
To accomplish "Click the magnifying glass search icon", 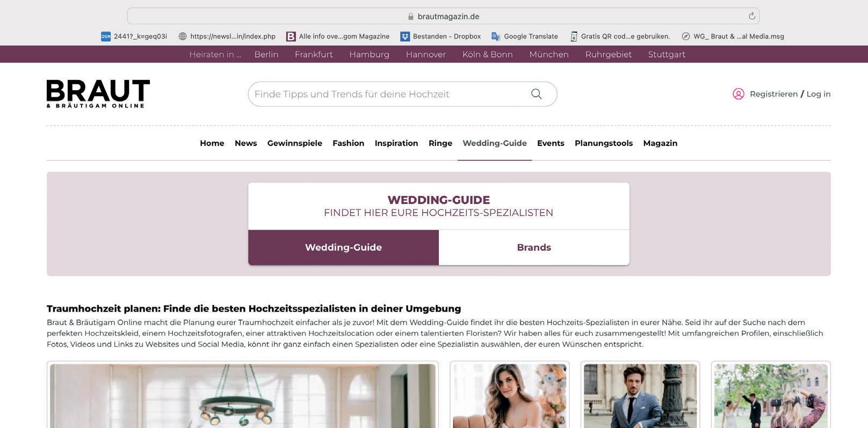I will point(536,94).
